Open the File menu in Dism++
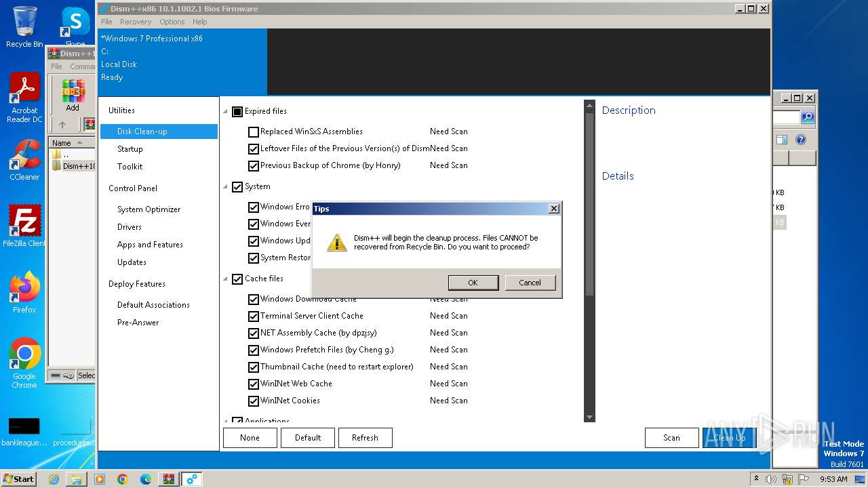 click(x=106, y=22)
